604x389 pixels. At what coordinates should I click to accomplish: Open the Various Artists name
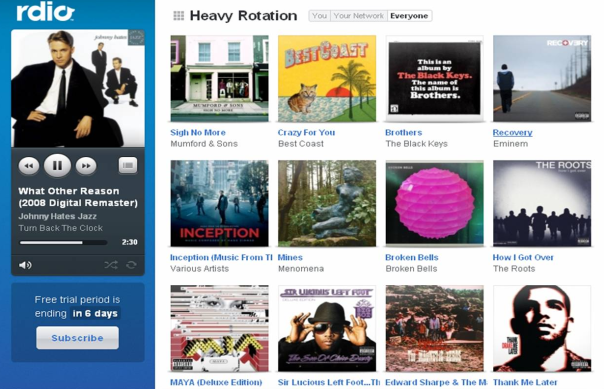coord(200,268)
